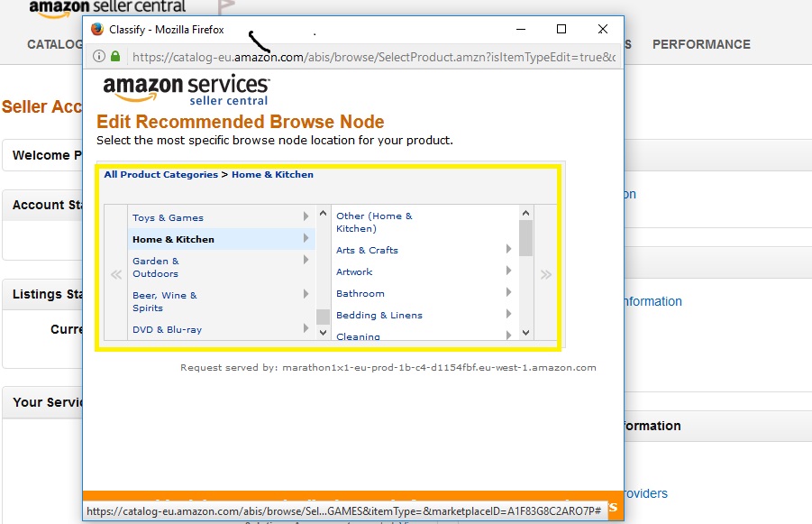The width and height of the screenshot is (812, 524).
Task: Maximize the Classify Firefox window
Action: 561,29
